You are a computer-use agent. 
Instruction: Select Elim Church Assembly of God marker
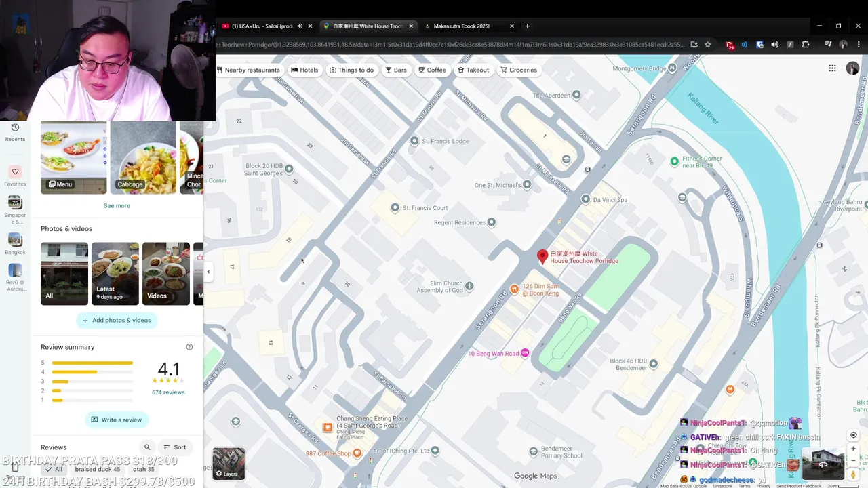click(469, 286)
